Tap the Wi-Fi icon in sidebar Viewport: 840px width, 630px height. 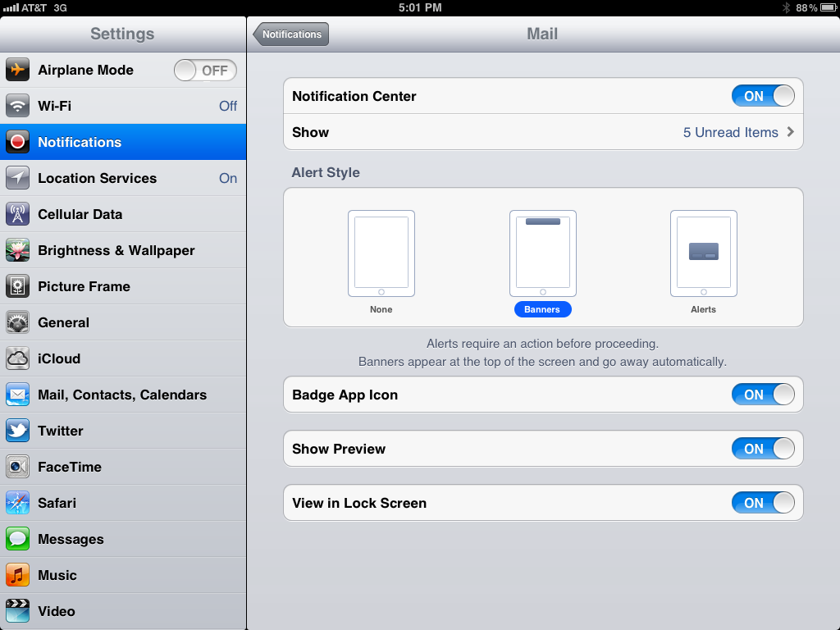coord(18,106)
